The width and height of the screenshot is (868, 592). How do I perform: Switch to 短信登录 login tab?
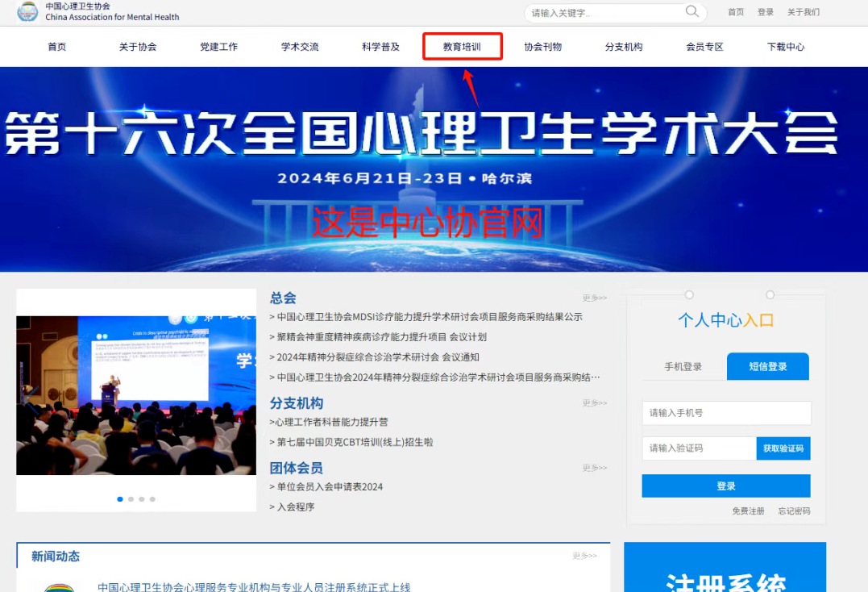[767, 367]
